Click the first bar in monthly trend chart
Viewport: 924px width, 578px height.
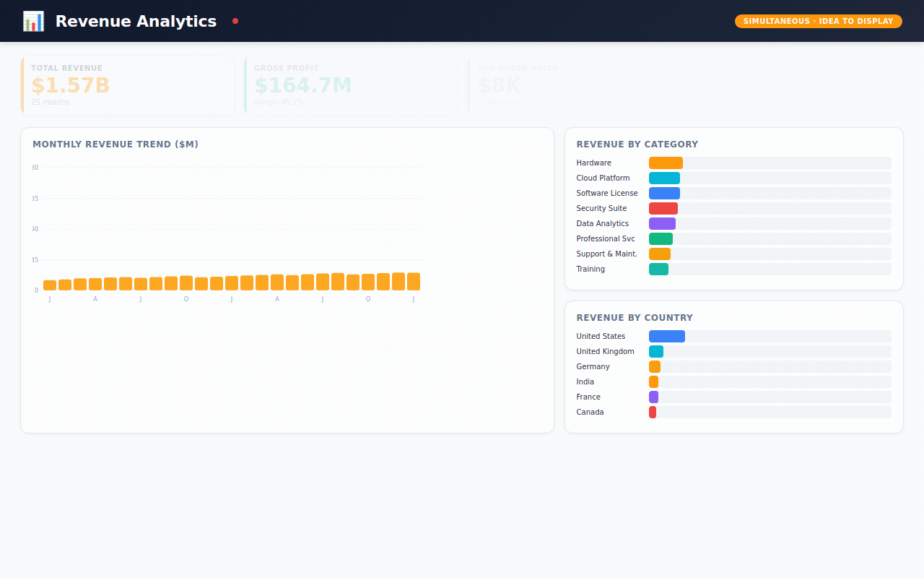point(50,285)
